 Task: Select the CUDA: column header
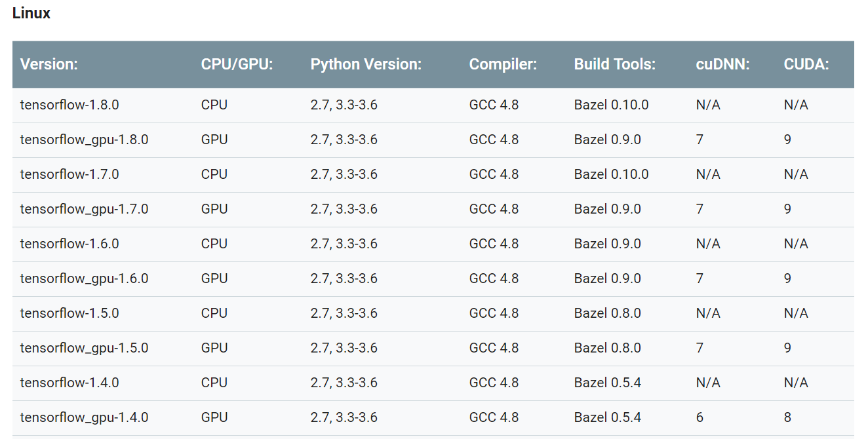coord(806,64)
